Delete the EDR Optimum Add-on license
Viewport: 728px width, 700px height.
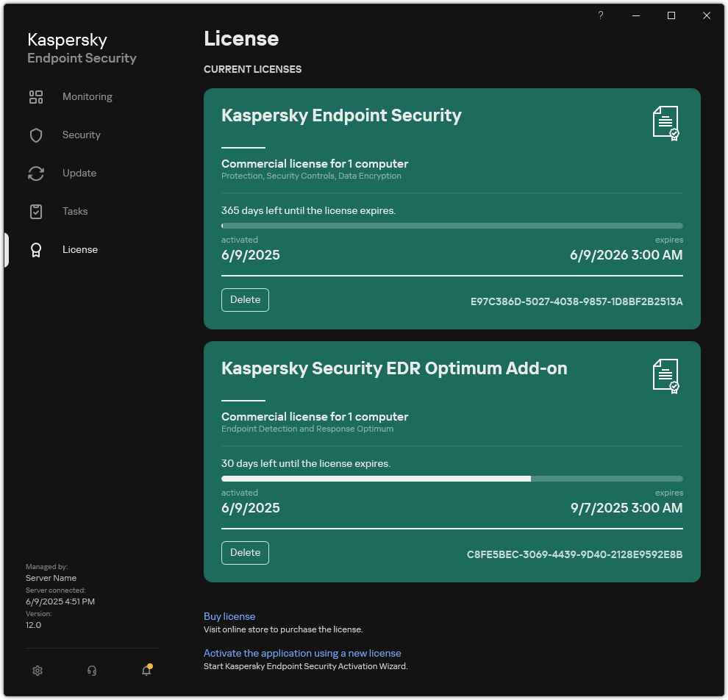[x=245, y=552]
